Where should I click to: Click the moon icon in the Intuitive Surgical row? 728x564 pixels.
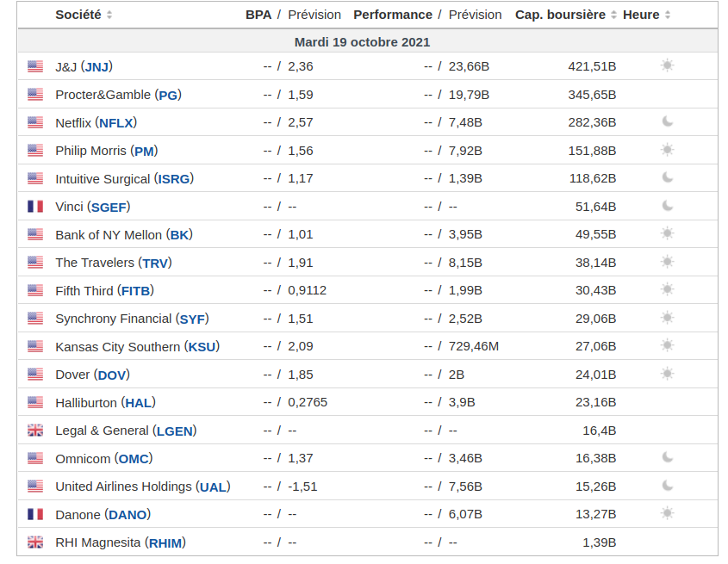(x=667, y=177)
